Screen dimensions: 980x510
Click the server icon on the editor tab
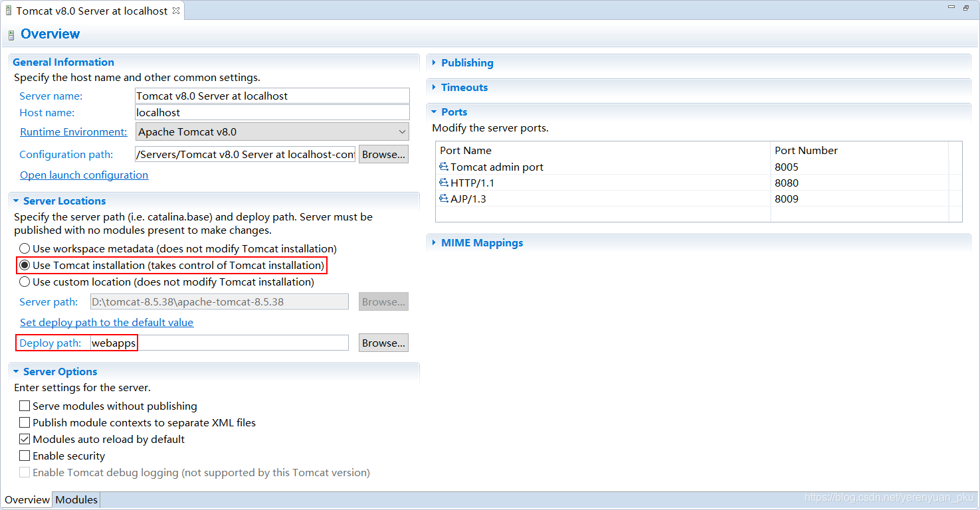point(9,11)
